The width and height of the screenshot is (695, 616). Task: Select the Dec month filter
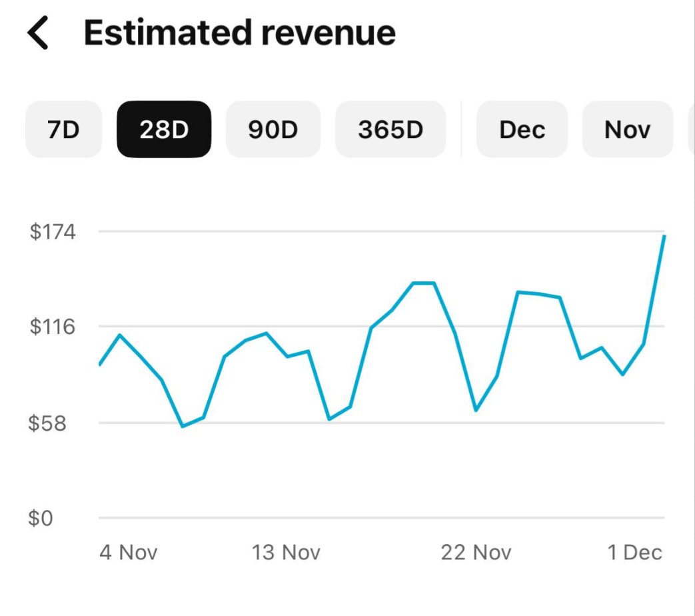click(x=522, y=129)
